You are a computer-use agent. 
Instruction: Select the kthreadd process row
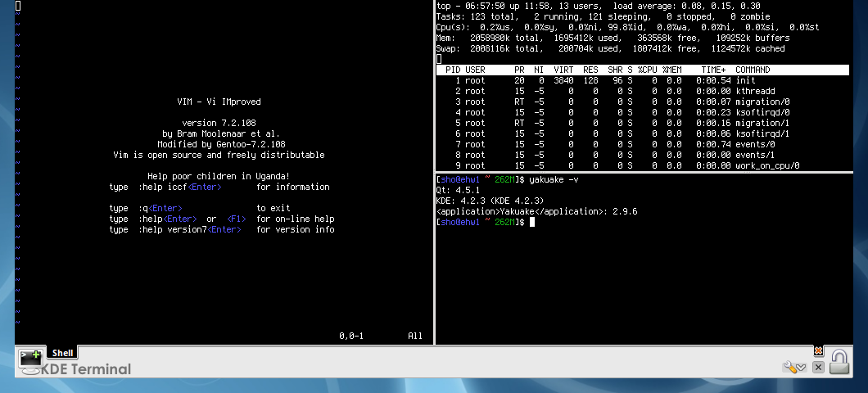coord(642,91)
